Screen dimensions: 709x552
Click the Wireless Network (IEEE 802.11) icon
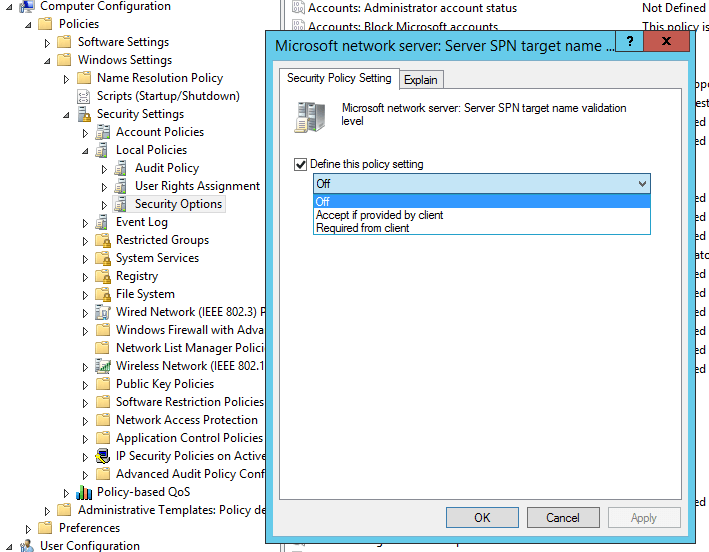point(103,366)
